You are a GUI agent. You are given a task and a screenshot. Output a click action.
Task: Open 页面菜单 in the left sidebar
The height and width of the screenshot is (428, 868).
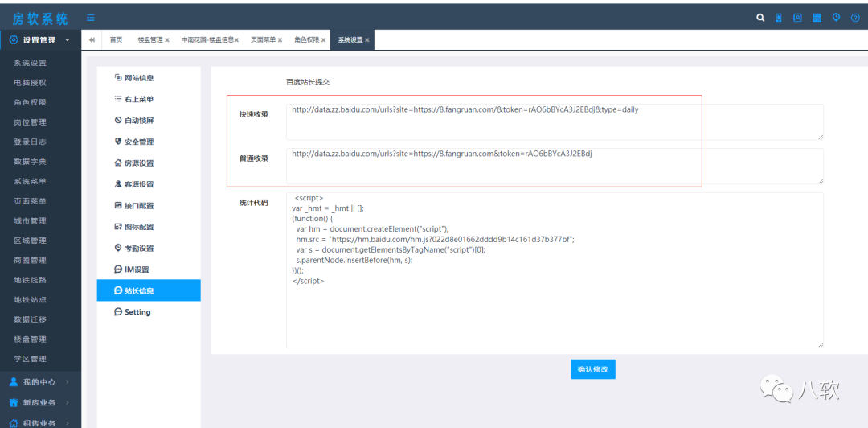(30, 200)
